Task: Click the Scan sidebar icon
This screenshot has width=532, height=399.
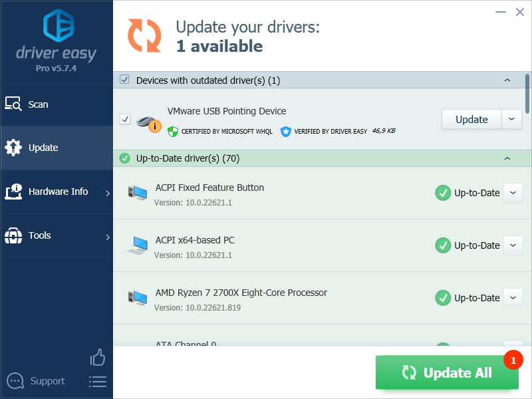Action: point(13,104)
